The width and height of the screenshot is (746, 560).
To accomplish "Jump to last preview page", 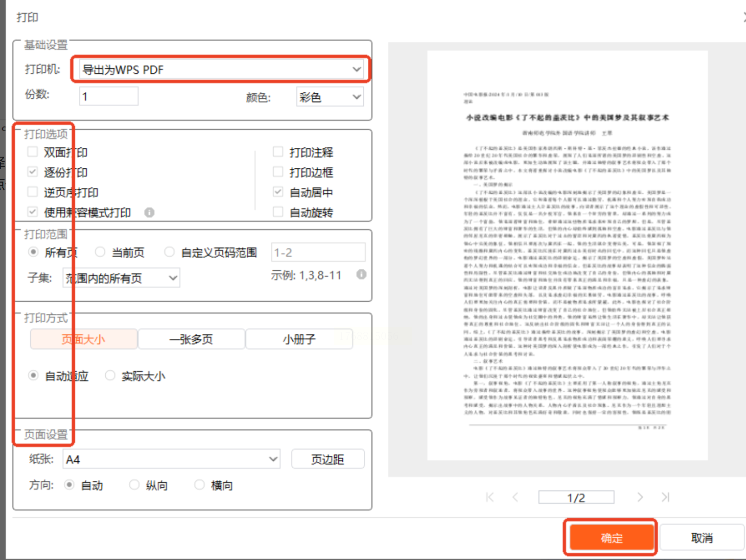I will 665,497.
